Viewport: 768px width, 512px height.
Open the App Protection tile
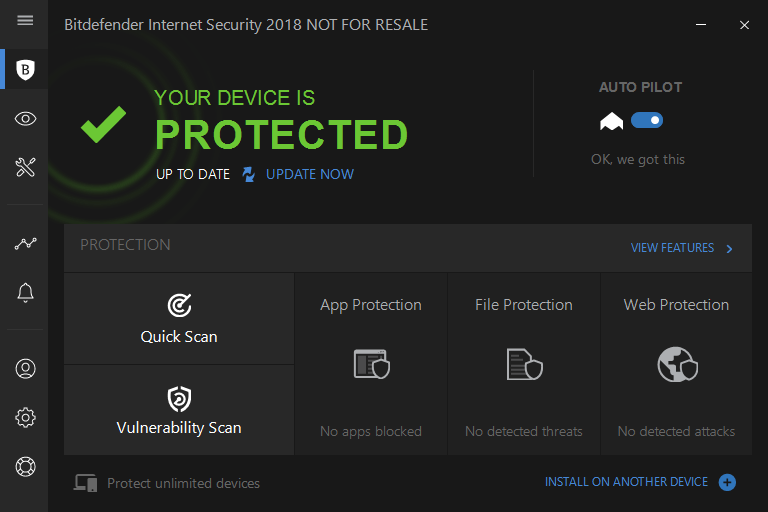[371, 364]
